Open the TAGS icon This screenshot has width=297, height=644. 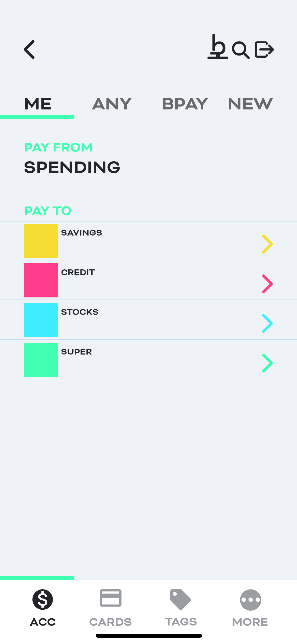pyautogui.click(x=181, y=599)
